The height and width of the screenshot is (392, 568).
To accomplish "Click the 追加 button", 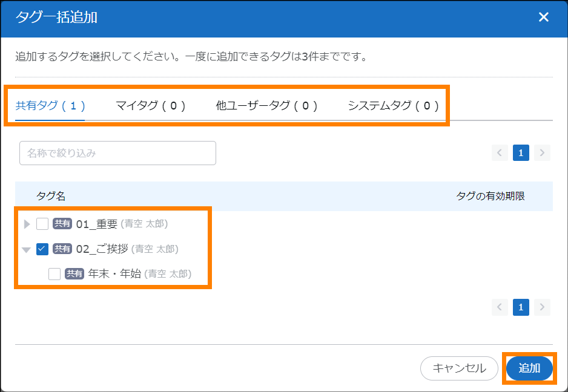I will click(x=529, y=368).
